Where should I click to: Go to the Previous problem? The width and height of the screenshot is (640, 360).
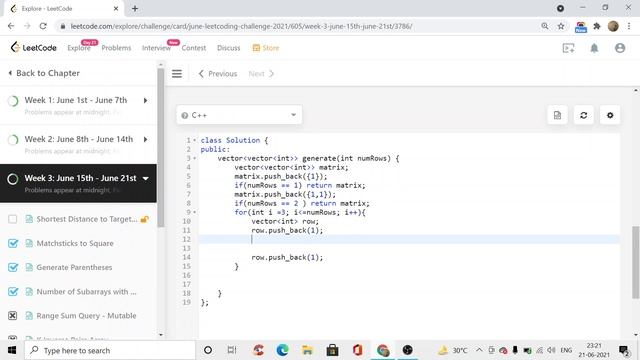tap(218, 74)
